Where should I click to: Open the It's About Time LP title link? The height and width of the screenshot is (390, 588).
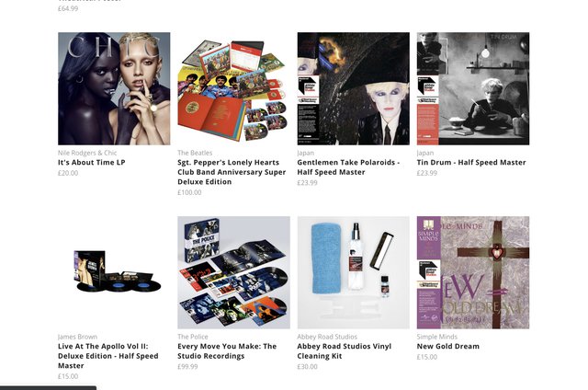[x=92, y=163]
